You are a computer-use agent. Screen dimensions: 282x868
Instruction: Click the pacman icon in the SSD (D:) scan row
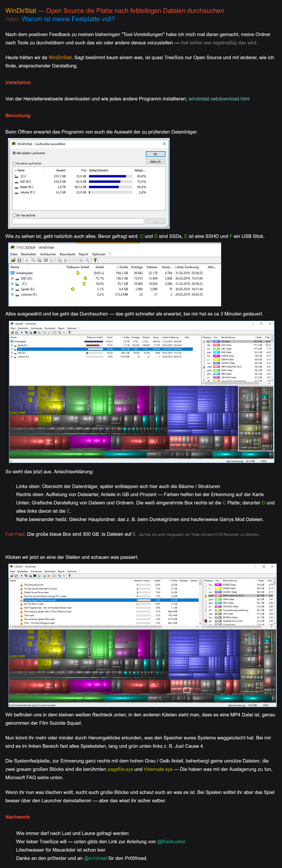(85, 278)
